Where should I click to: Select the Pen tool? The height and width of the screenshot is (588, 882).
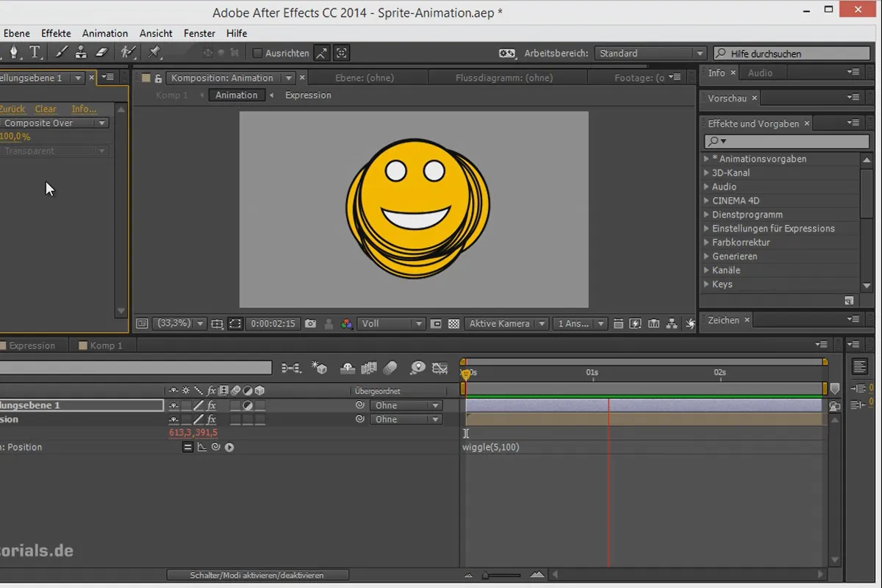click(13, 52)
